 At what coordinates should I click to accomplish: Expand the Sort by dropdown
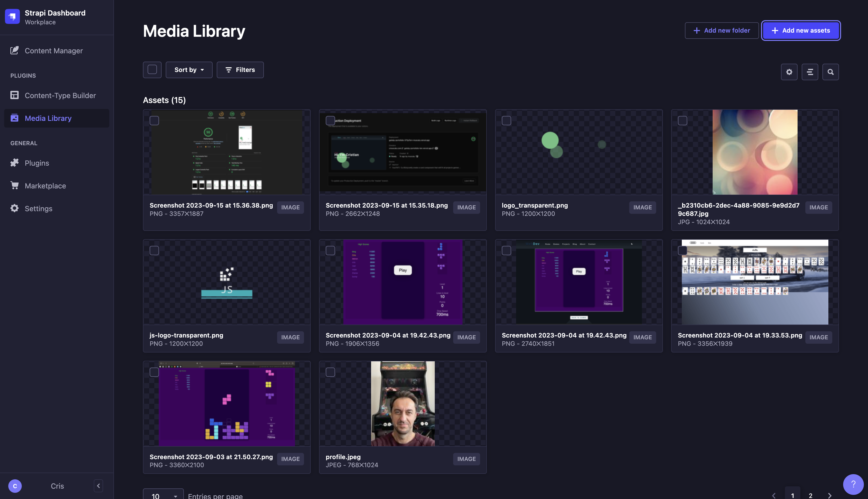click(189, 70)
